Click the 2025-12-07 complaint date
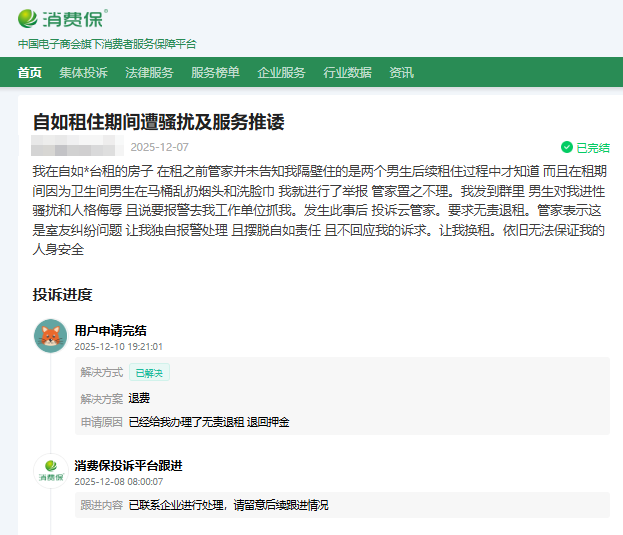Image resolution: width=623 pixels, height=535 pixels. [x=159, y=147]
